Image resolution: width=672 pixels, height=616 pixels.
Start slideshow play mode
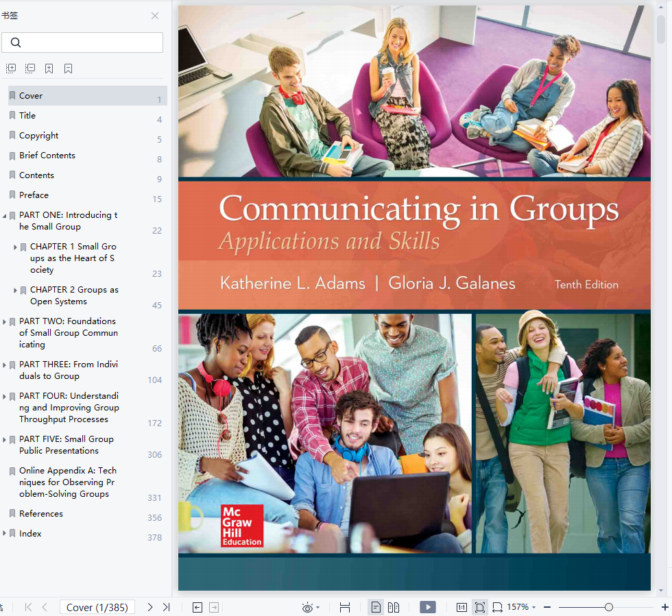(428, 607)
